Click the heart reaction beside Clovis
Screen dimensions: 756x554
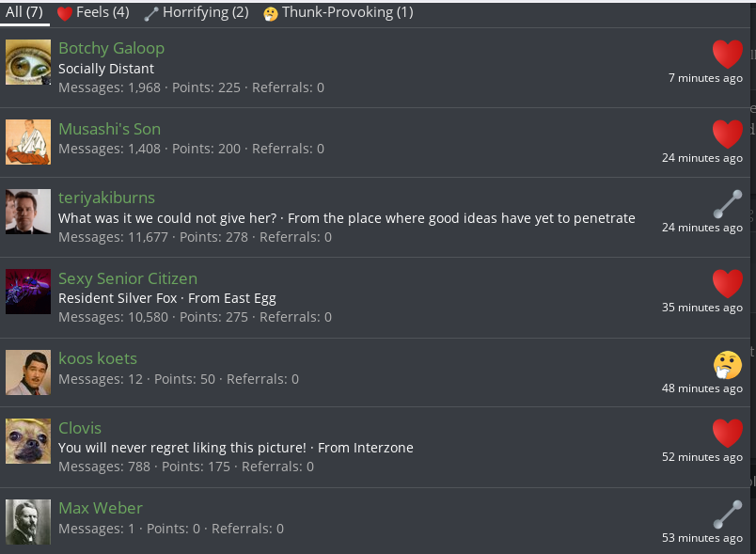coord(727,433)
